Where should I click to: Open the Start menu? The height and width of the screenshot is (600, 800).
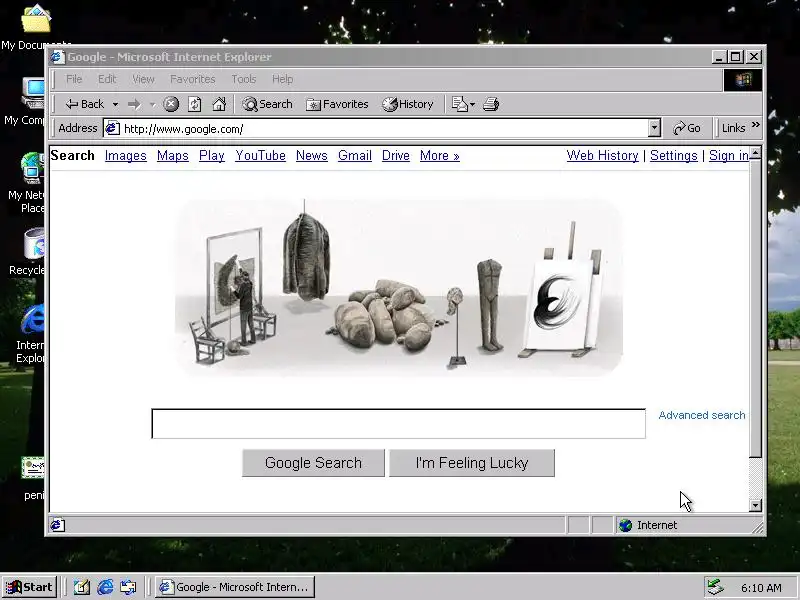click(x=29, y=587)
